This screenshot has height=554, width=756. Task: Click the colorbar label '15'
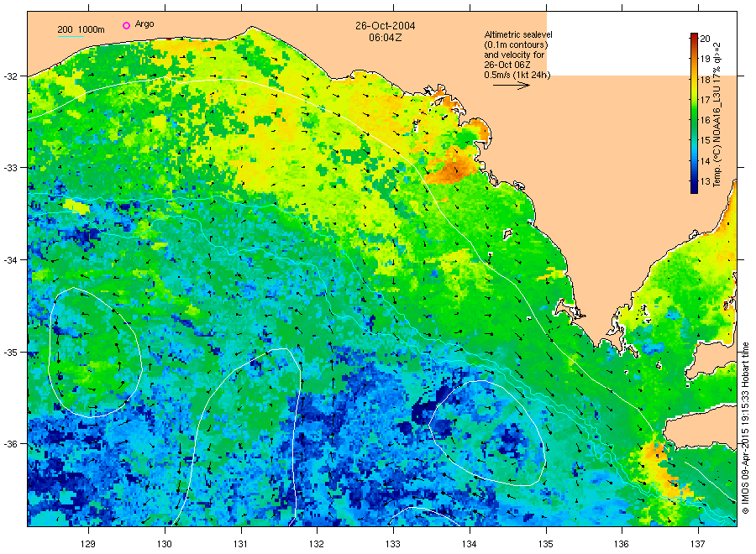coord(705,141)
